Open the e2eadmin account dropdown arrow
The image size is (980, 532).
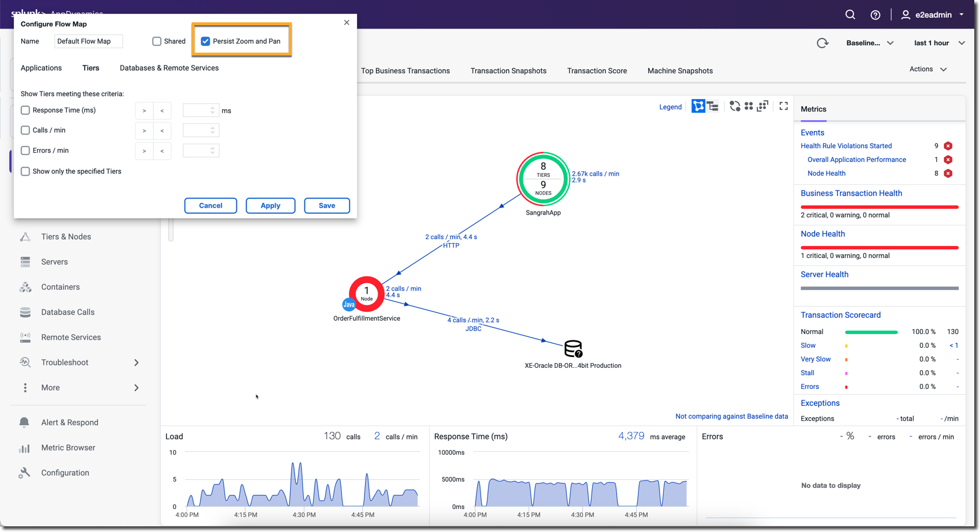point(962,14)
